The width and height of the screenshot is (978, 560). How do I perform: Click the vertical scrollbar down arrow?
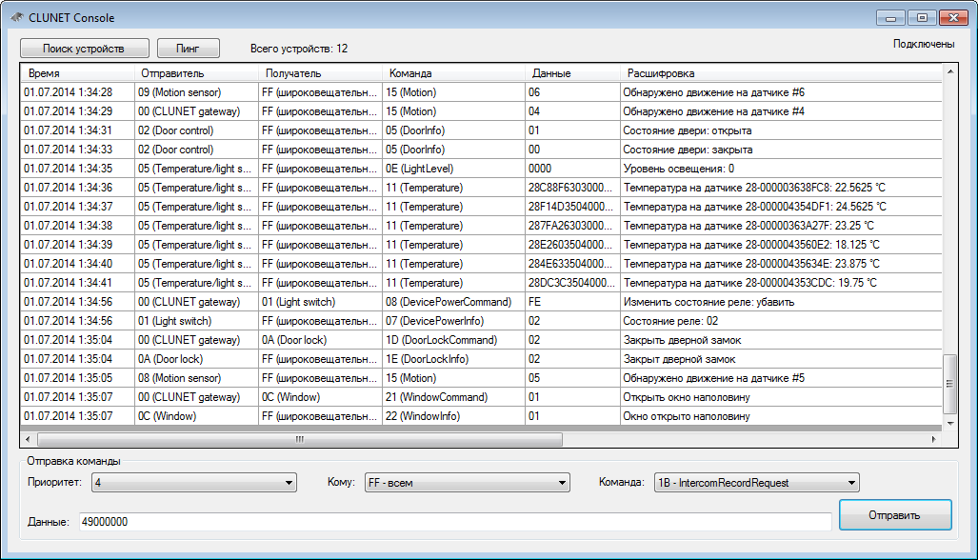click(950, 424)
